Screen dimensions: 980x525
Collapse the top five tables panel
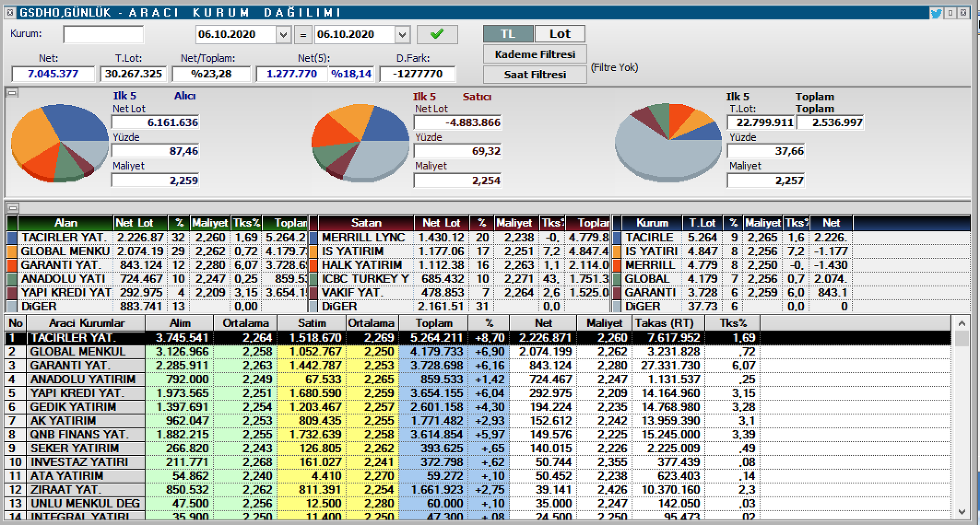pyautogui.click(x=13, y=208)
